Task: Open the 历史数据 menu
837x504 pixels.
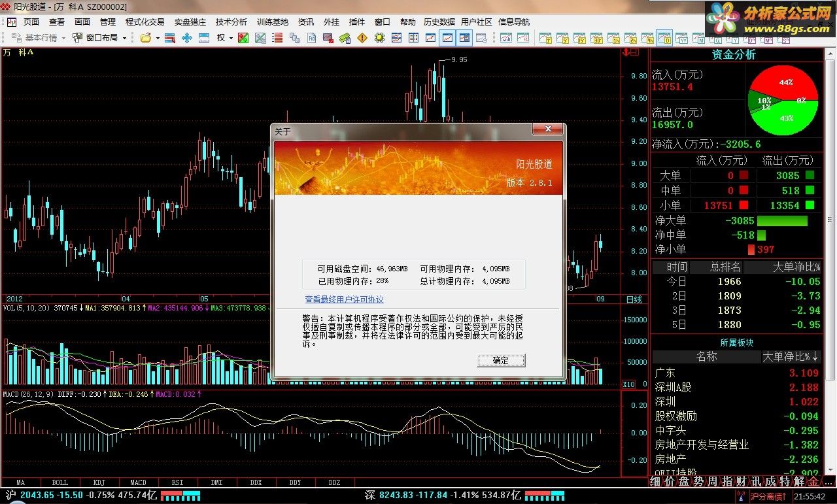Action: [x=439, y=22]
